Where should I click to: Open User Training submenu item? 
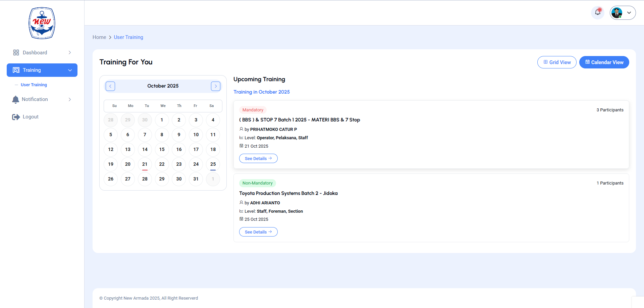tap(34, 85)
